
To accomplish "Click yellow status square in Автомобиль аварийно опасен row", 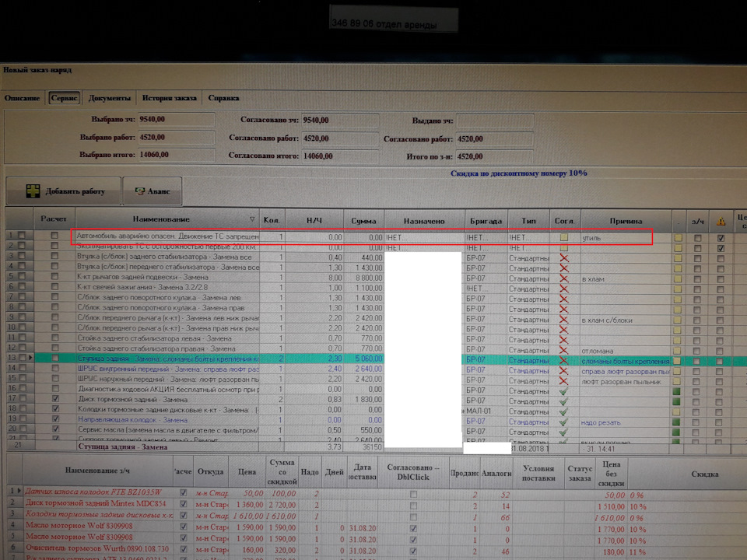I will 679,238.
